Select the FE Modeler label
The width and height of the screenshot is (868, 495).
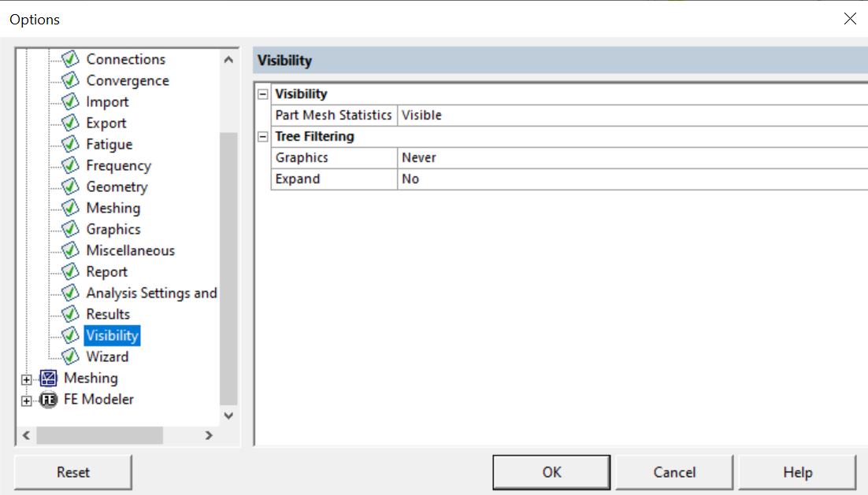click(x=98, y=399)
